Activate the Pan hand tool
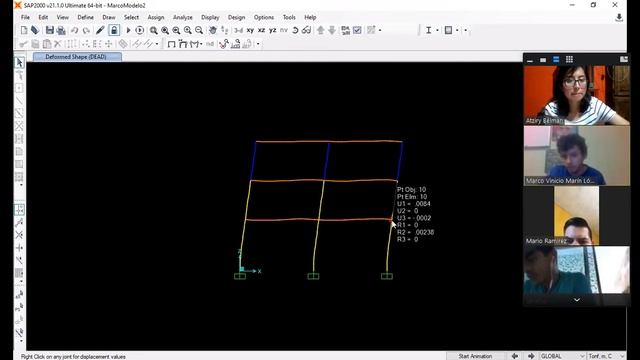The height and width of the screenshot is (360, 640). [x=213, y=30]
